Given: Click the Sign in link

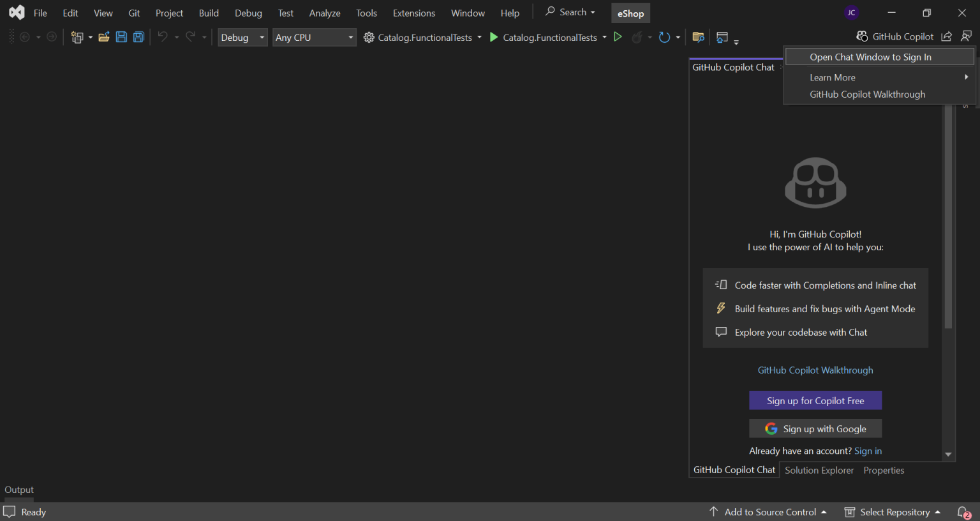Looking at the screenshot, I should pyautogui.click(x=868, y=451).
